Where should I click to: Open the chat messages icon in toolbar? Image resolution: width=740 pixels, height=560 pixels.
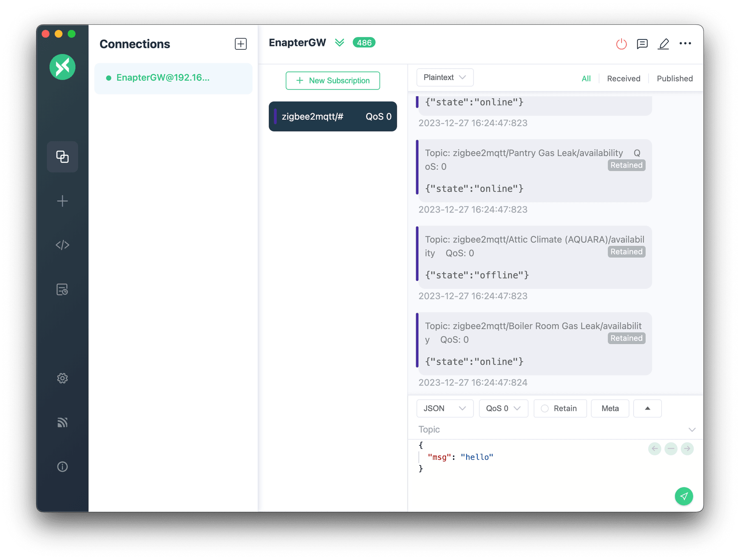(x=642, y=44)
